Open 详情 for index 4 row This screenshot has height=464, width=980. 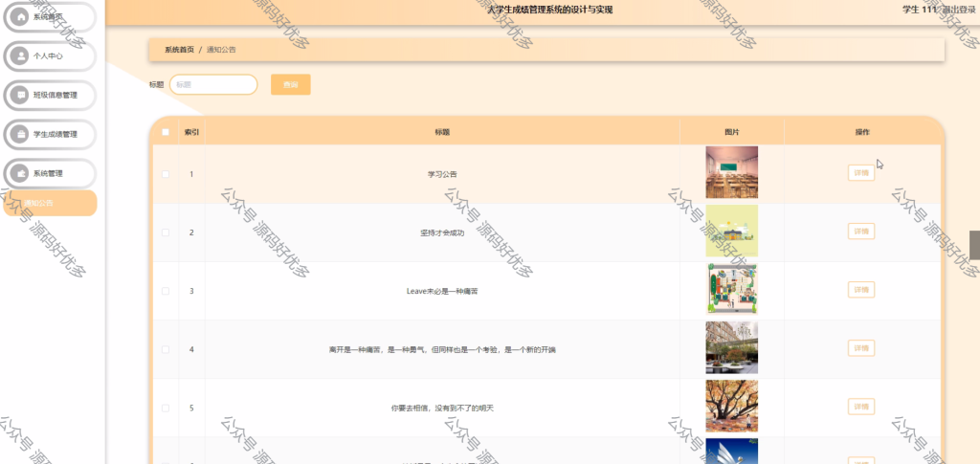click(861, 348)
